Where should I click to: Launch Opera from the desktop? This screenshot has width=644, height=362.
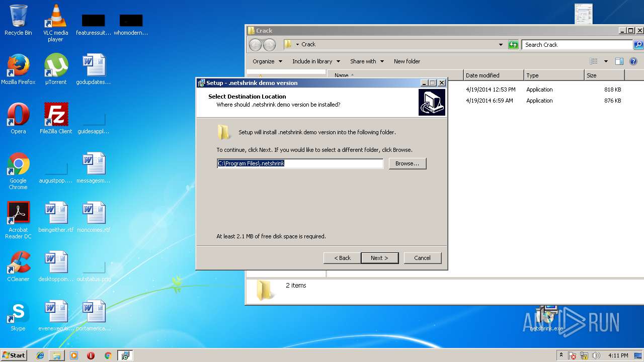pyautogui.click(x=18, y=119)
